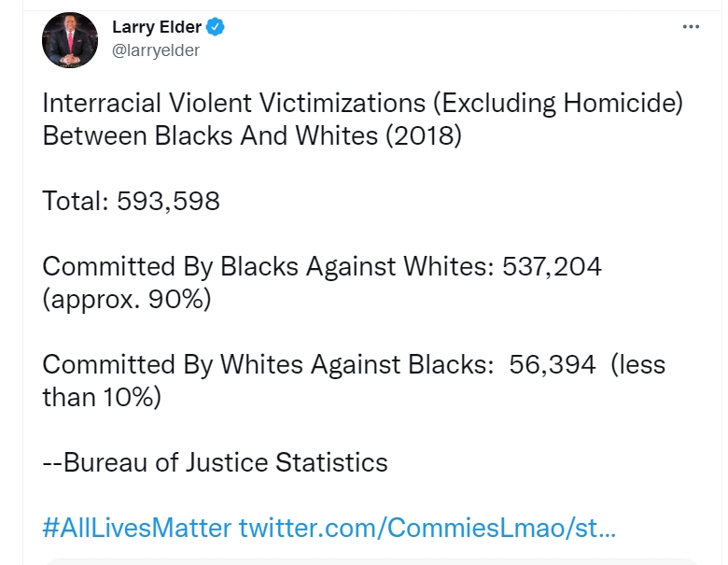Click the '(Excluding Homicide)' phrase
The image size is (728, 565).
[558, 103]
